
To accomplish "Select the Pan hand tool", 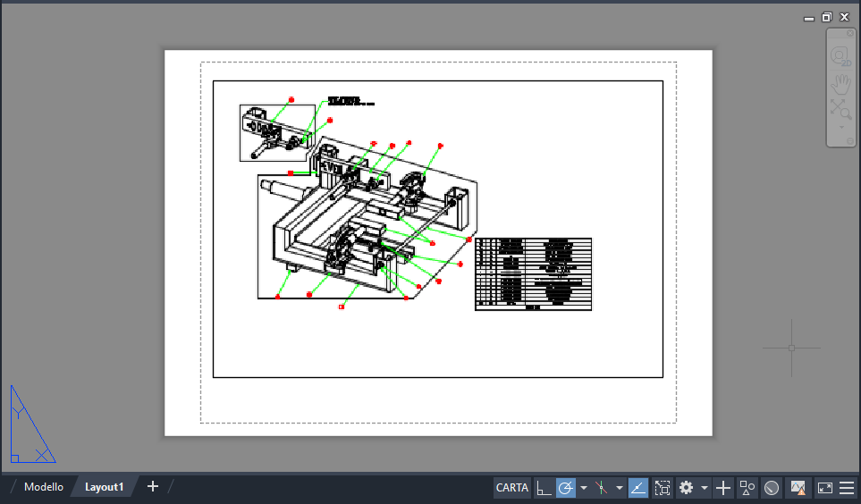I will 840,85.
